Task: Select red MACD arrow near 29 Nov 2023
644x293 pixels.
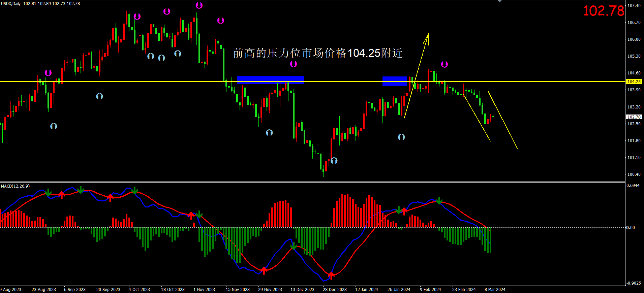Action: click(x=264, y=270)
